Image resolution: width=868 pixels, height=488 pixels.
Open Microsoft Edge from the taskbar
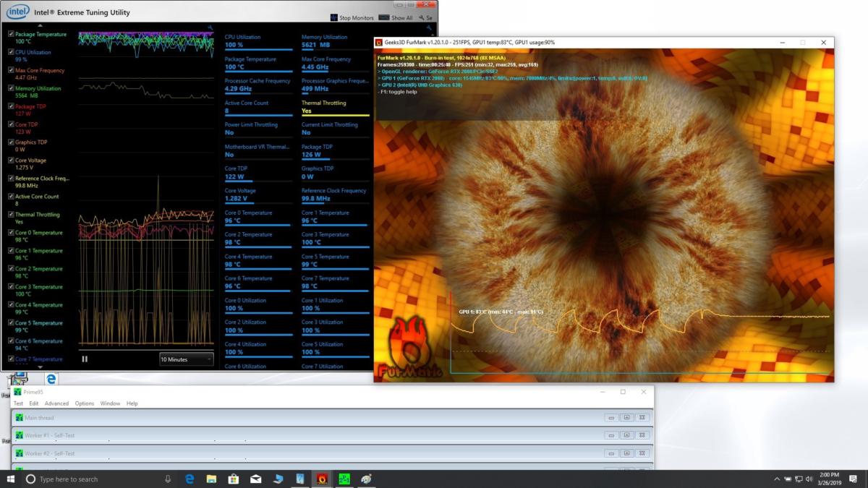(x=190, y=479)
